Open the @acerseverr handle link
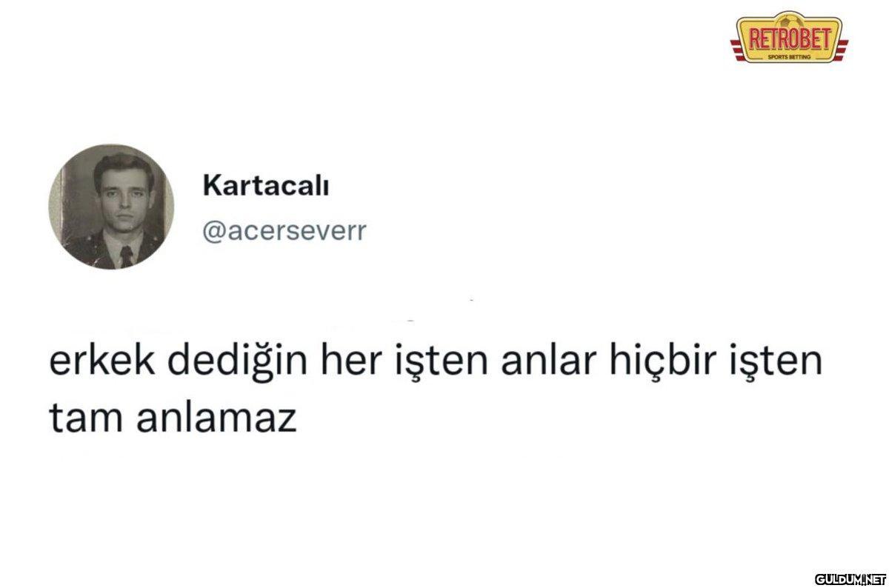 click(284, 232)
